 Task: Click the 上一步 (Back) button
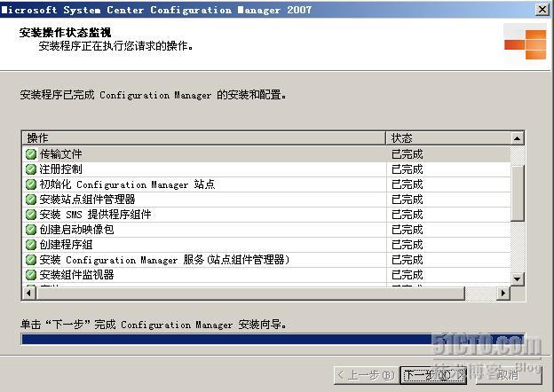pos(366,375)
